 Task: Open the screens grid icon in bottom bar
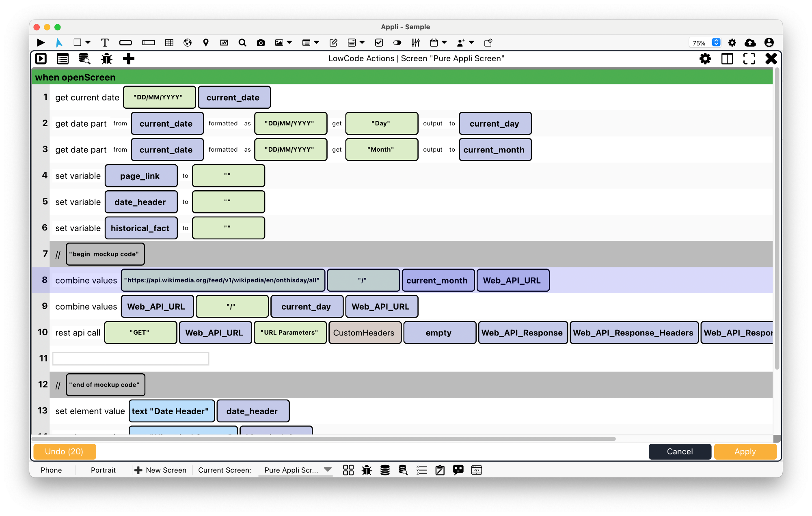tap(348, 470)
